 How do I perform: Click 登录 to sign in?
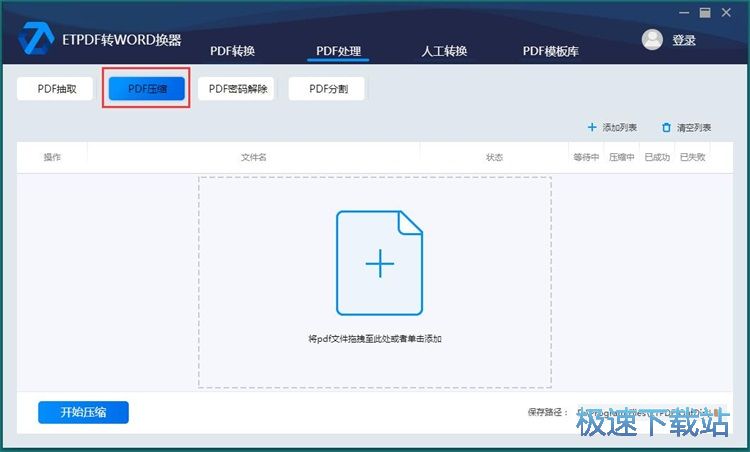(684, 40)
